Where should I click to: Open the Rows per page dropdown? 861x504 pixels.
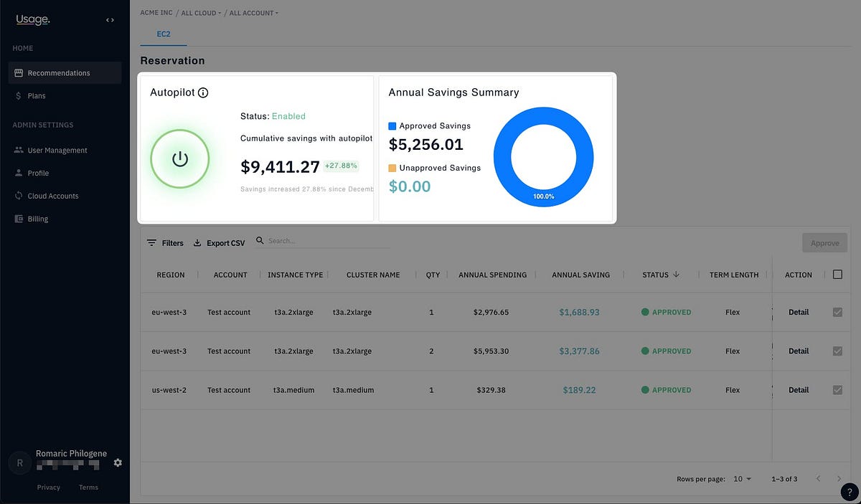point(743,479)
